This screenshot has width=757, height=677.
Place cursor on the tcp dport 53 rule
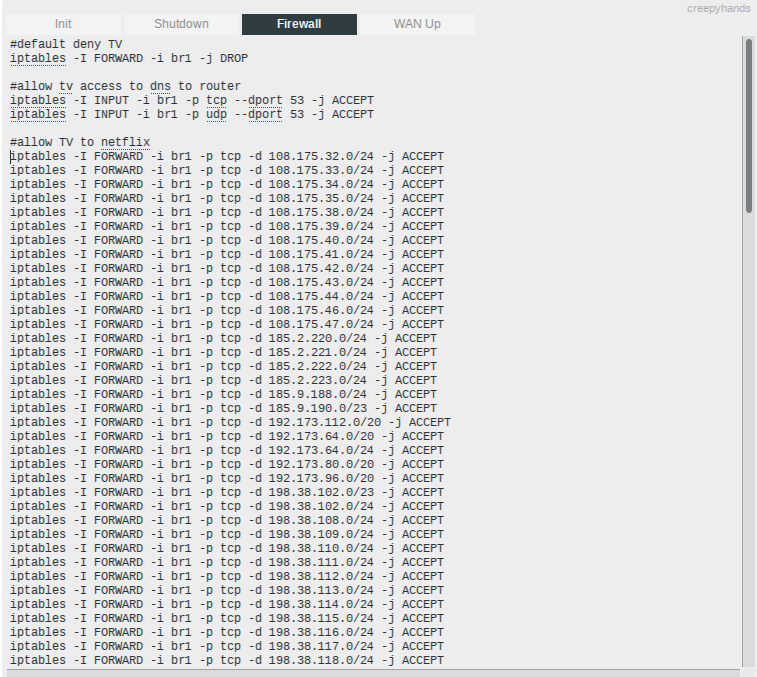pyautogui.click(x=191, y=101)
